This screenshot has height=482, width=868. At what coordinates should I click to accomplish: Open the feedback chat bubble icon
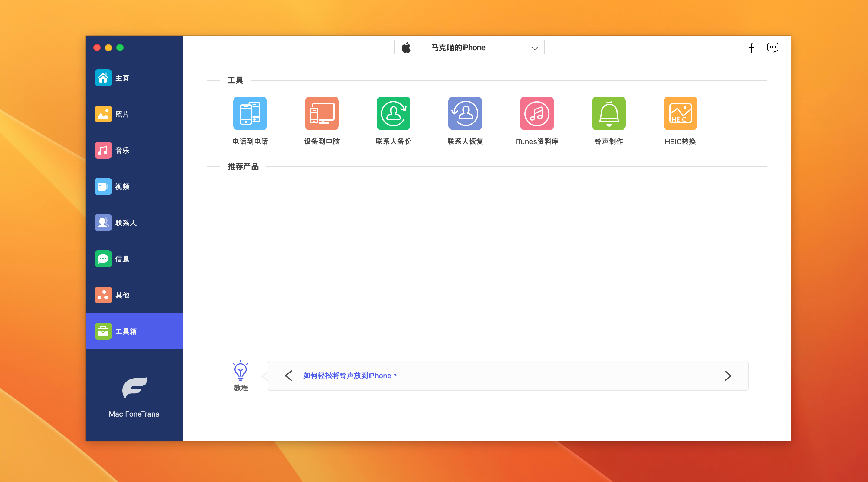[x=773, y=48]
